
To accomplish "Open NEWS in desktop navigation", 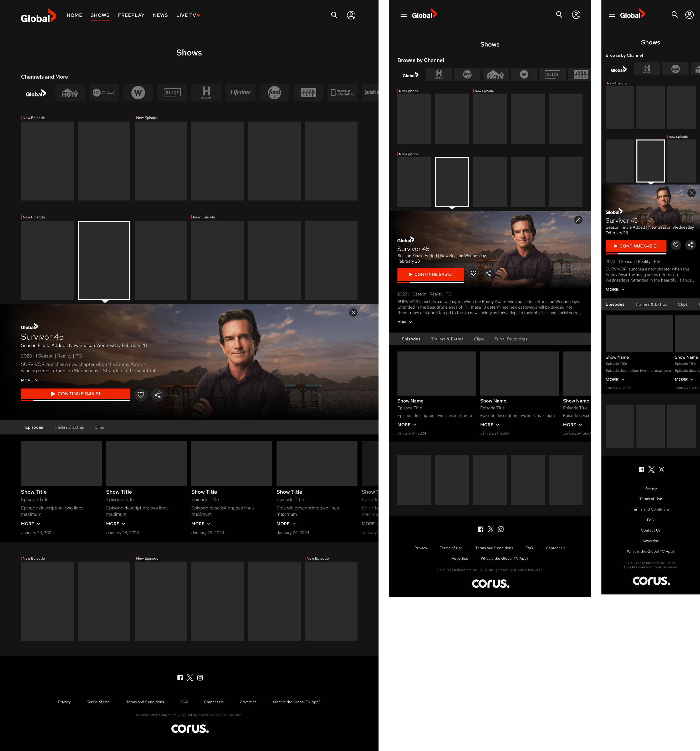I will tap(160, 15).
